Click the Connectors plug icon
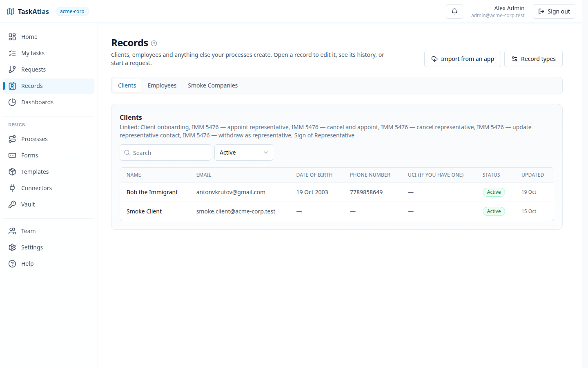The width and height of the screenshot is (588, 368). point(12,188)
